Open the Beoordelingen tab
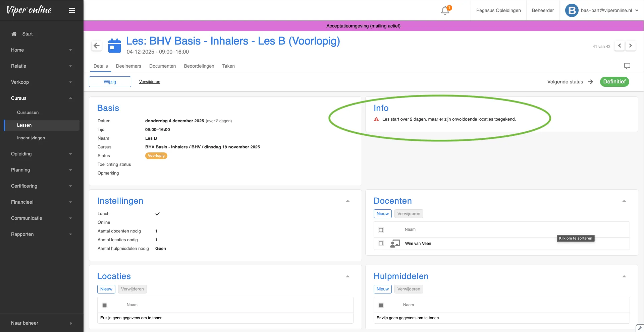 point(199,66)
